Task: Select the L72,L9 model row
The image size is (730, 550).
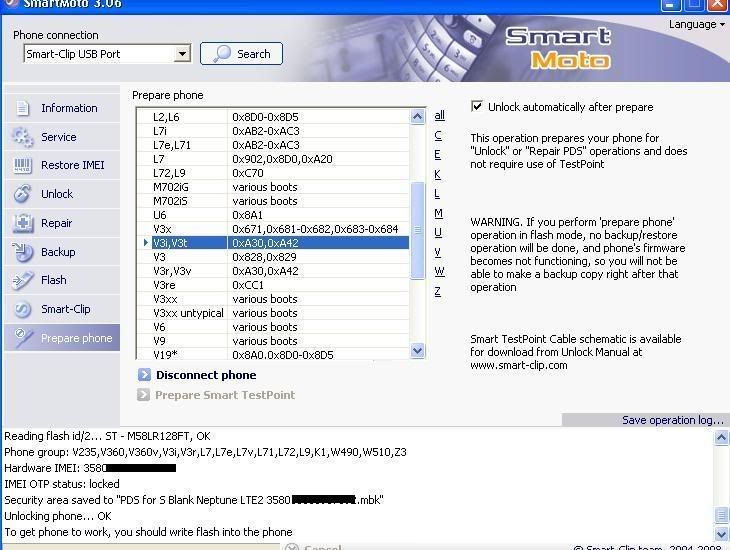Action: (x=274, y=173)
